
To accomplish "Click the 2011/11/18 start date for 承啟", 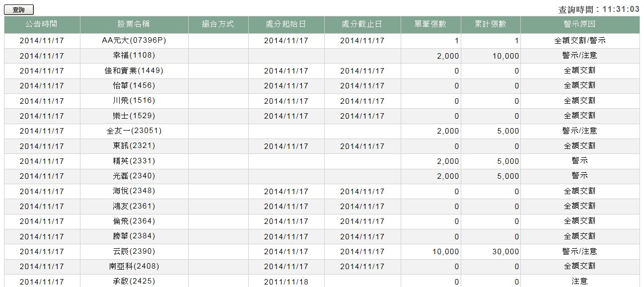I will (x=286, y=282).
